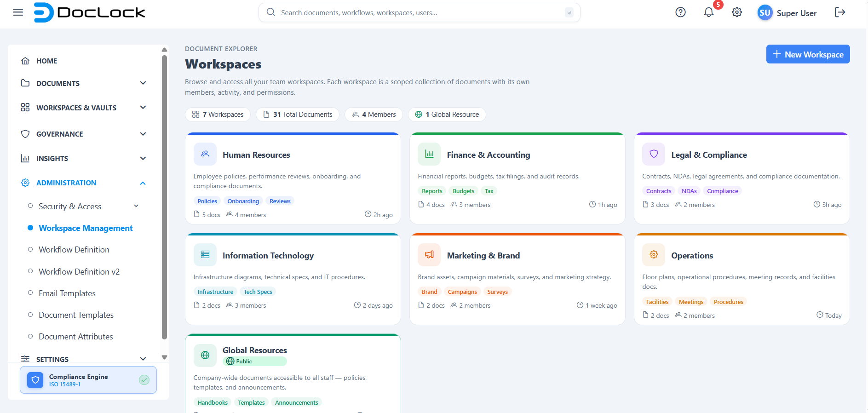Open the Finance & Accounting workspace title
This screenshot has width=868, height=413.
point(489,155)
